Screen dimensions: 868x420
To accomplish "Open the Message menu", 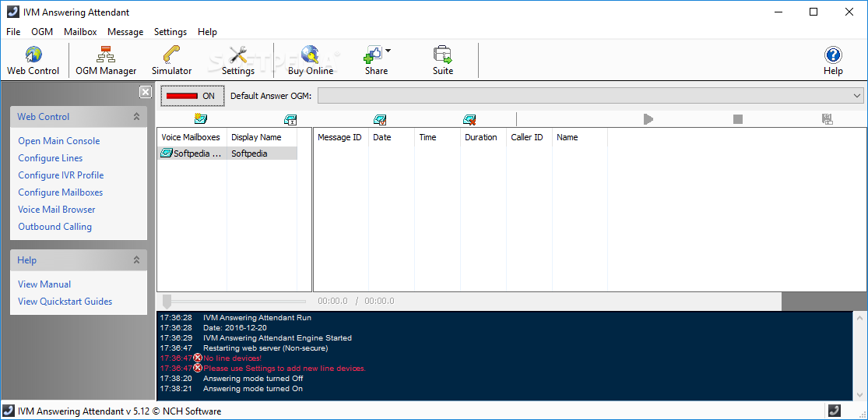I will 125,32.
